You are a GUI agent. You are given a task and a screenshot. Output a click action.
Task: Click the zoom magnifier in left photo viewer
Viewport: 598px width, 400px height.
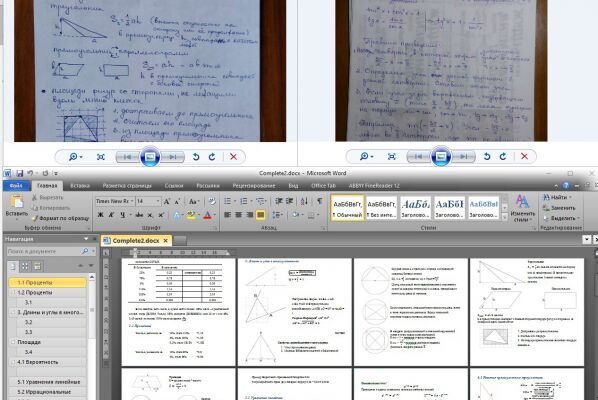(x=73, y=157)
